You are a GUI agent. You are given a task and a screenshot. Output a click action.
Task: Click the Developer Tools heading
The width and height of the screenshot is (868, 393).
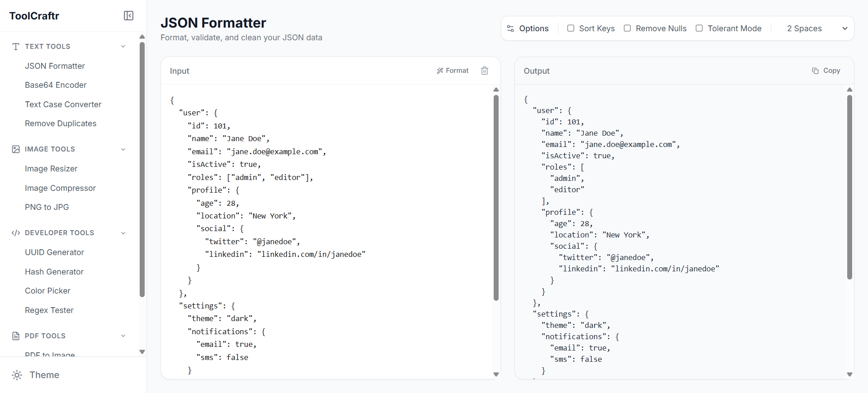click(x=59, y=233)
